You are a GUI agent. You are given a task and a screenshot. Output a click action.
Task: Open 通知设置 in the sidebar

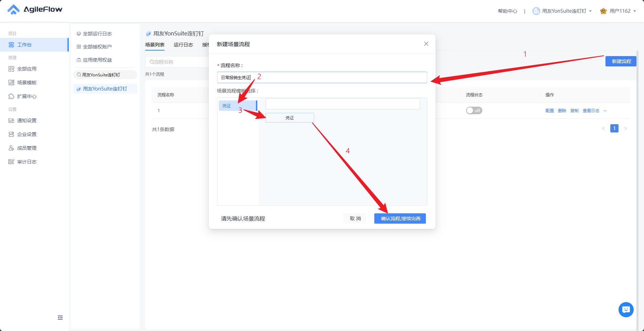tap(27, 120)
